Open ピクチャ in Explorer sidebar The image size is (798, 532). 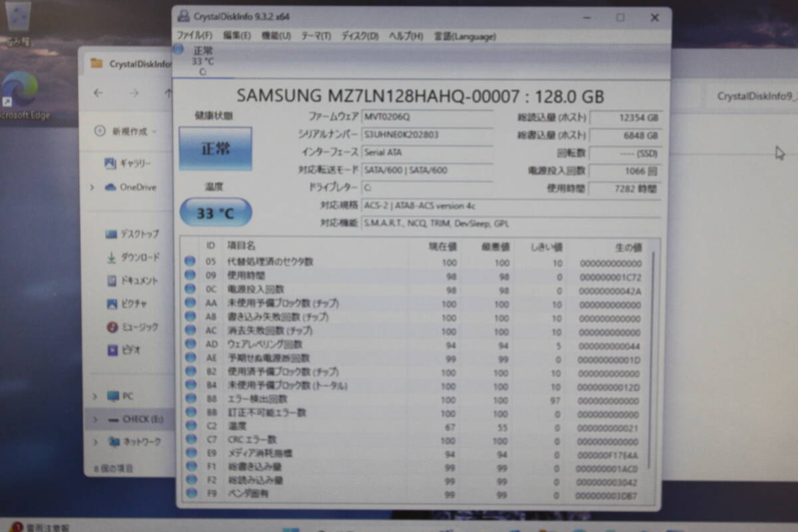tap(127, 304)
